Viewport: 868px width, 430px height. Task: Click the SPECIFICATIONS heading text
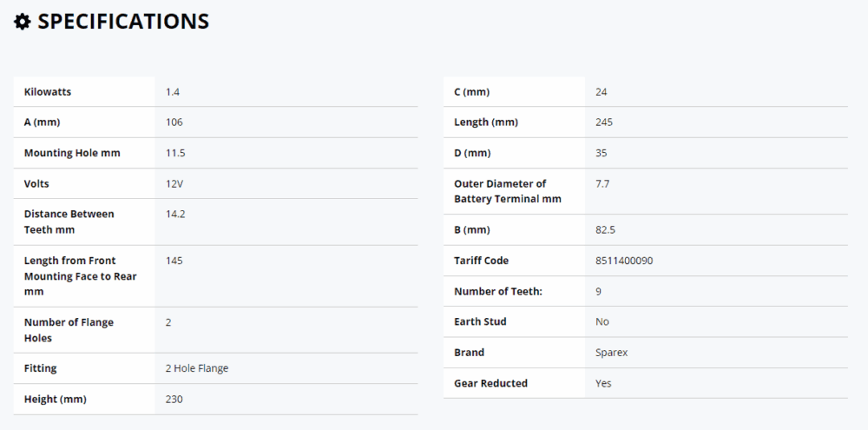coord(123,22)
